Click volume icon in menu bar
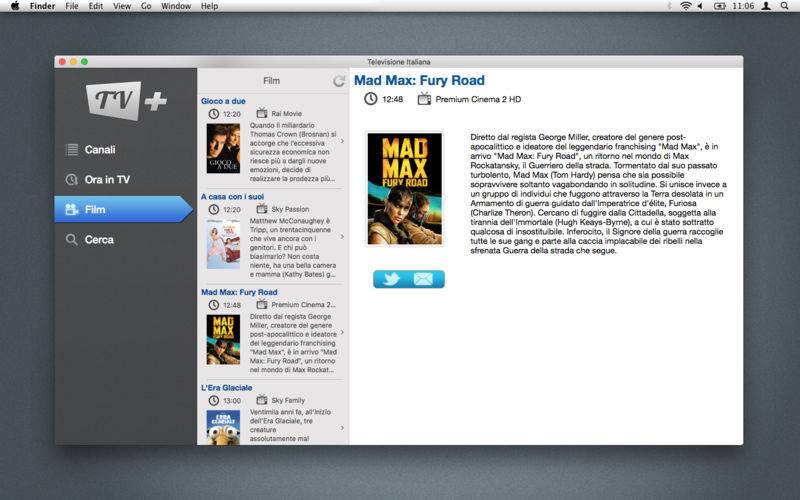The width and height of the screenshot is (800, 500). [x=701, y=6]
